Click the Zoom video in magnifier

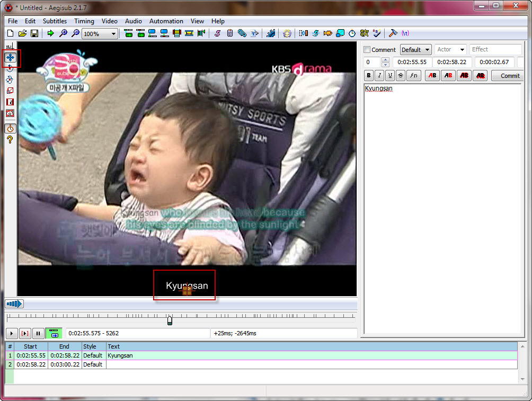[63, 33]
